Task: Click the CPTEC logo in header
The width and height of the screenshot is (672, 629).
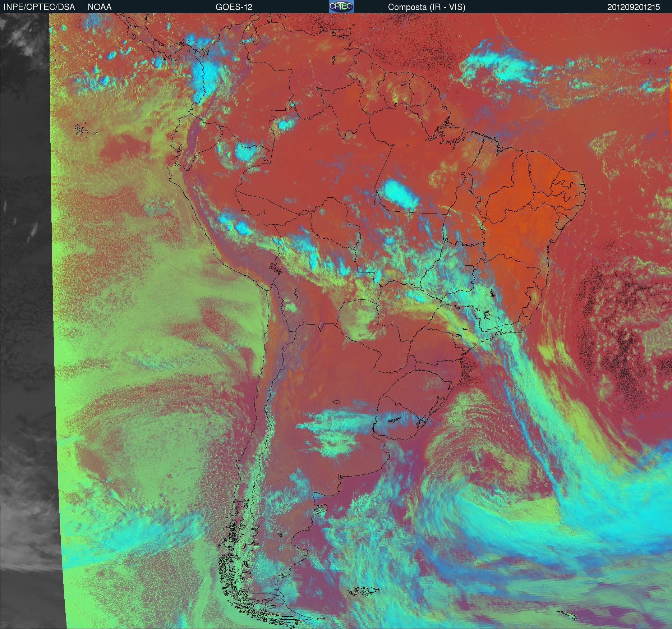Action: [341, 6]
